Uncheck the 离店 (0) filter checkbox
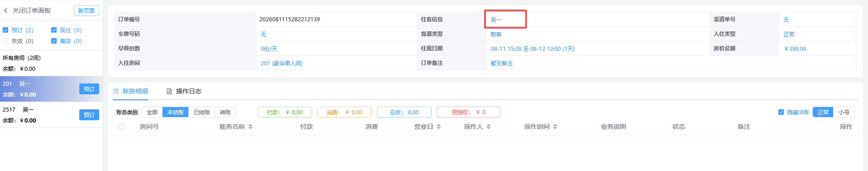 point(54,41)
